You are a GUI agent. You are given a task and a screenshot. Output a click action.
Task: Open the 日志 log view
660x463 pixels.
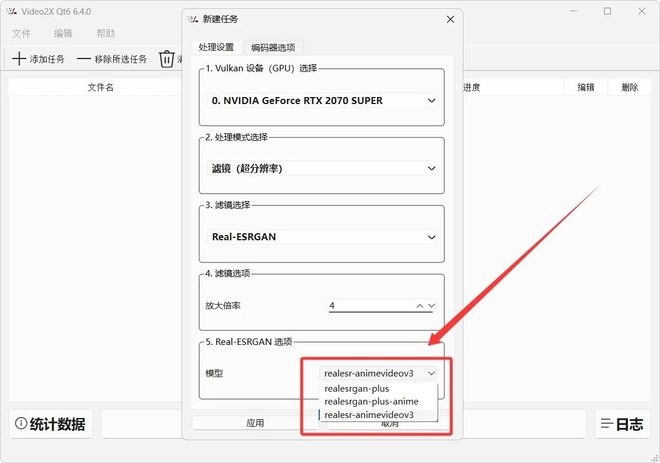click(x=622, y=423)
